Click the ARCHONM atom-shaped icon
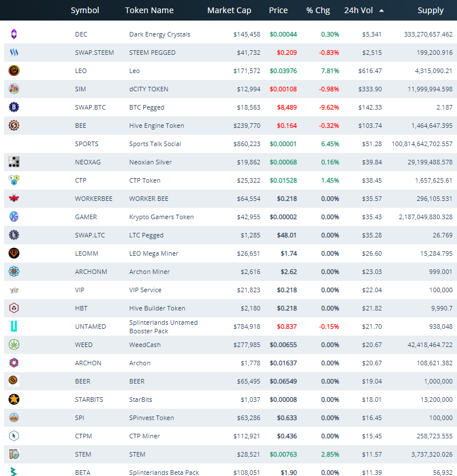 14,272
